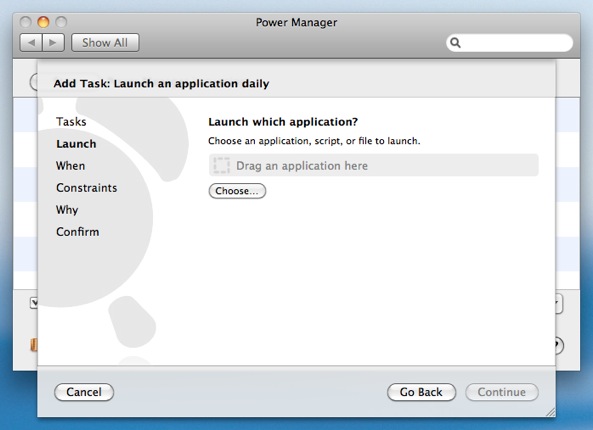Viewport: 593px width, 430px height.
Task: Click the Power Manager window title
Action: coord(296,23)
